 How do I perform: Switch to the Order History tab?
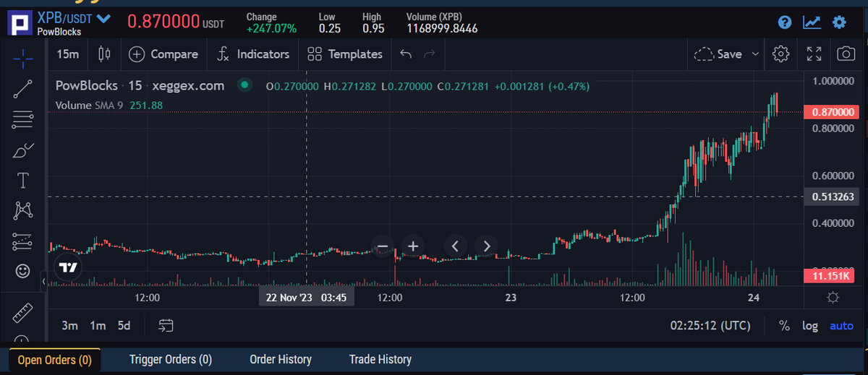[281, 360]
